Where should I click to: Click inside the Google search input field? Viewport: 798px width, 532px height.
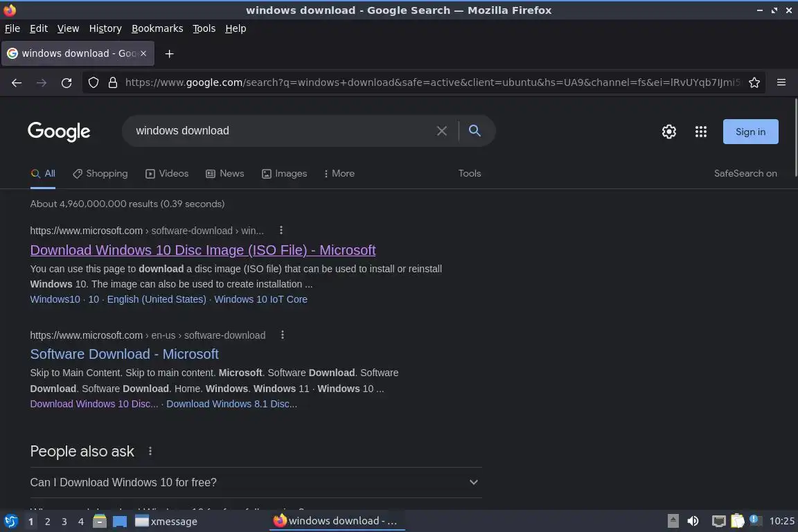click(x=280, y=131)
